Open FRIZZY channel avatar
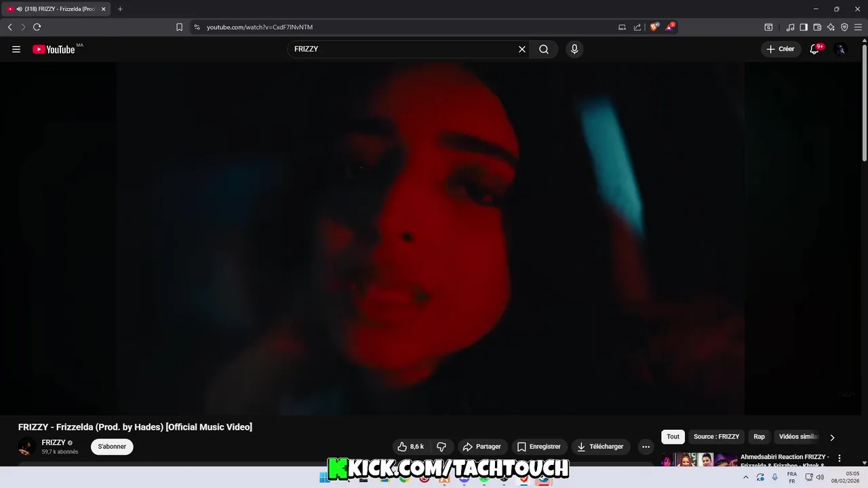This screenshot has height=488, width=868. [26, 447]
